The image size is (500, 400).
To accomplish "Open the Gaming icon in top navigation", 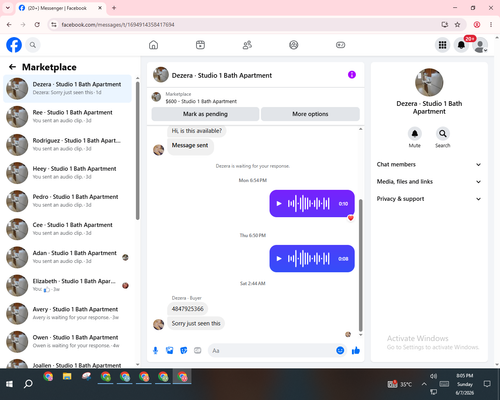I will (340, 45).
